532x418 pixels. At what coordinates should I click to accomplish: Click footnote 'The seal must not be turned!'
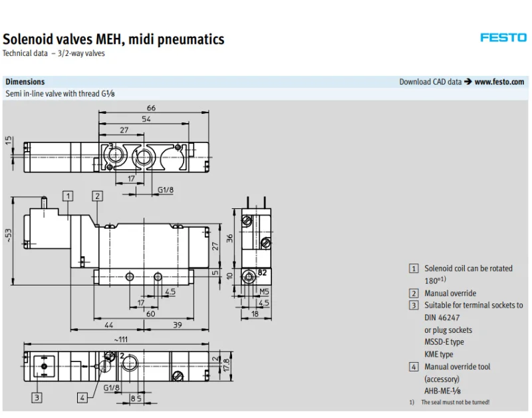coord(456,403)
